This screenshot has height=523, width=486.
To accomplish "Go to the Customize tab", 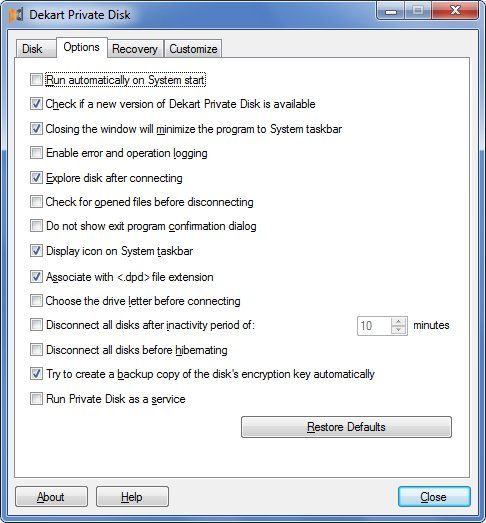I will [193, 49].
